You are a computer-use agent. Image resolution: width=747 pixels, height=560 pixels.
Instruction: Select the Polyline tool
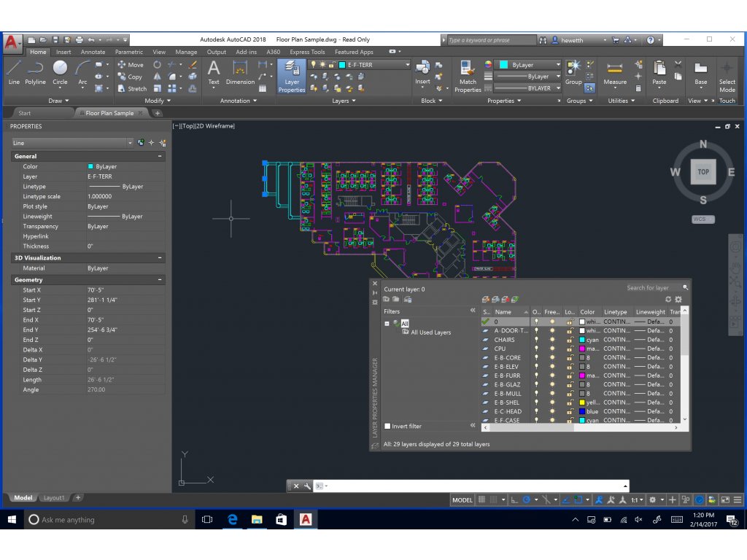click(35, 73)
